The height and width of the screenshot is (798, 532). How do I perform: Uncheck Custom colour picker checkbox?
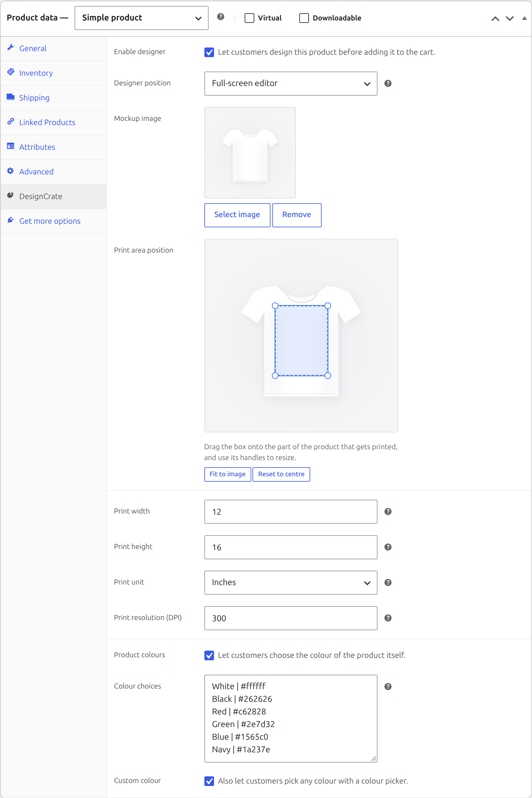click(x=209, y=781)
